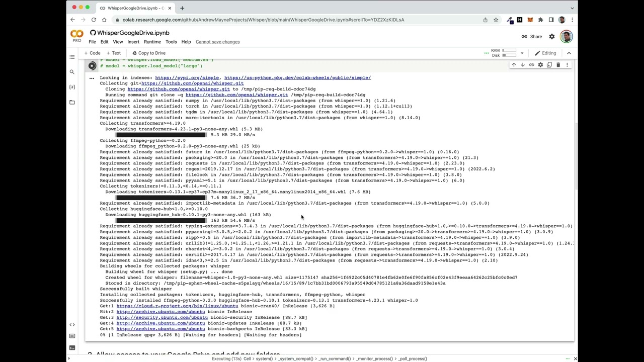This screenshot has height=362, width=644.
Task: Open the Colab account avatar
Action: [x=566, y=37]
